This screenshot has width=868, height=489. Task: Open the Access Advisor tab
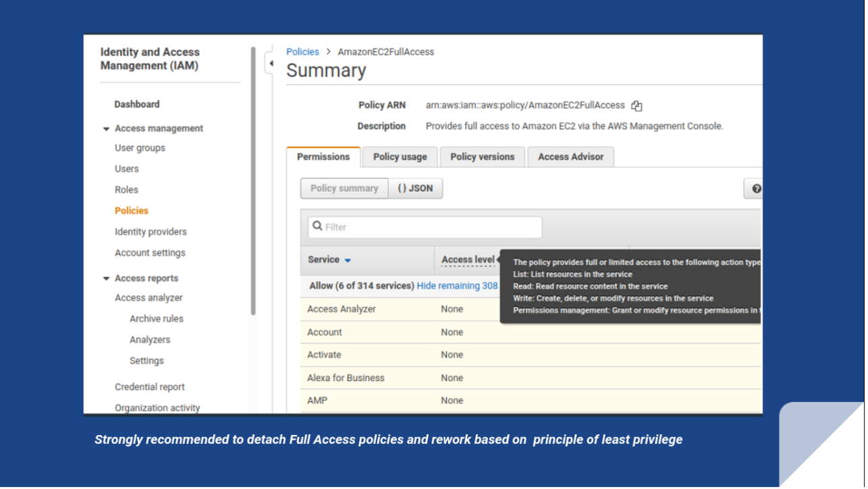[570, 157]
